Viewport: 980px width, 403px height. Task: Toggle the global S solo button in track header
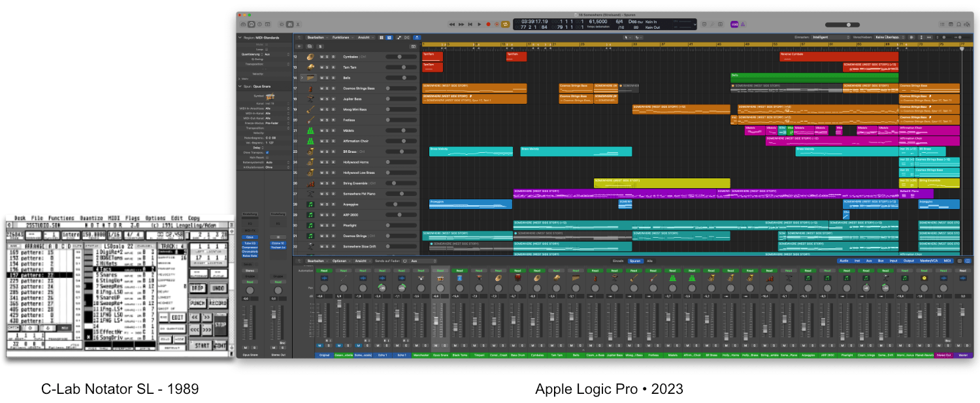[320, 46]
